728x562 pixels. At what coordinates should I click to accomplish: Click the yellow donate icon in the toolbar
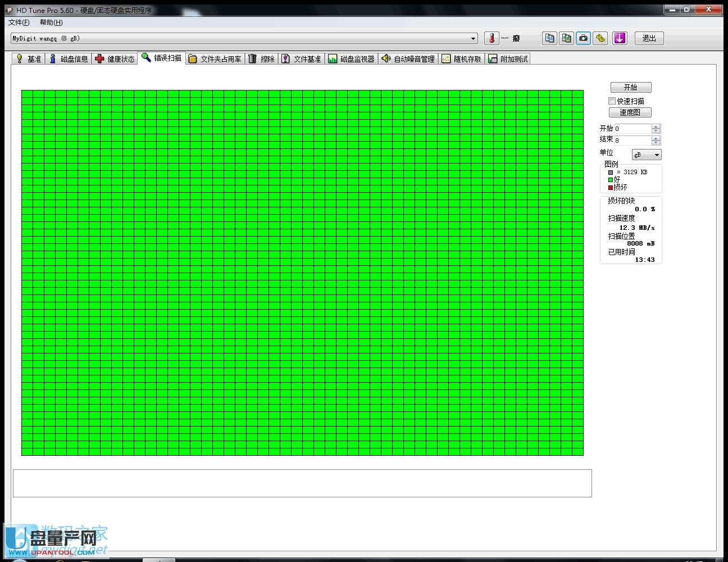click(x=600, y=38)
